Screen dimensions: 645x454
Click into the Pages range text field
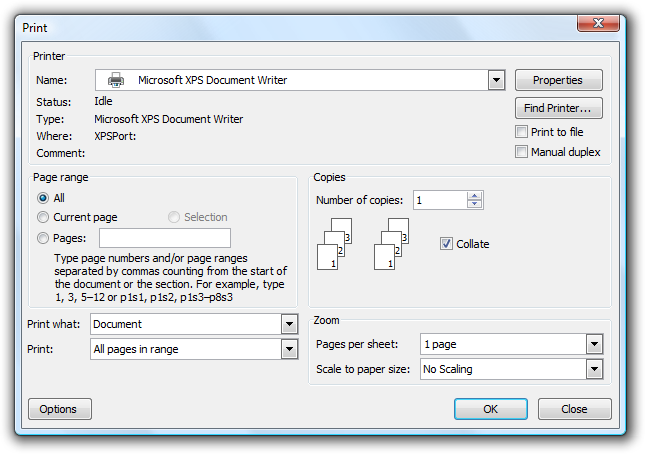click(x=165, y=238)
